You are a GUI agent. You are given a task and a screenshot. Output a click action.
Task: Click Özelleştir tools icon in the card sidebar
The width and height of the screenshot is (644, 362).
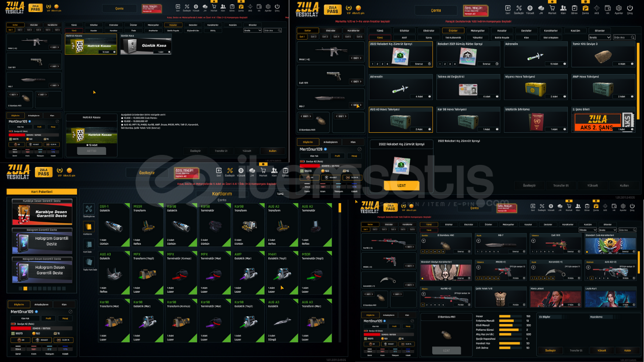click(x=89, y=210)
